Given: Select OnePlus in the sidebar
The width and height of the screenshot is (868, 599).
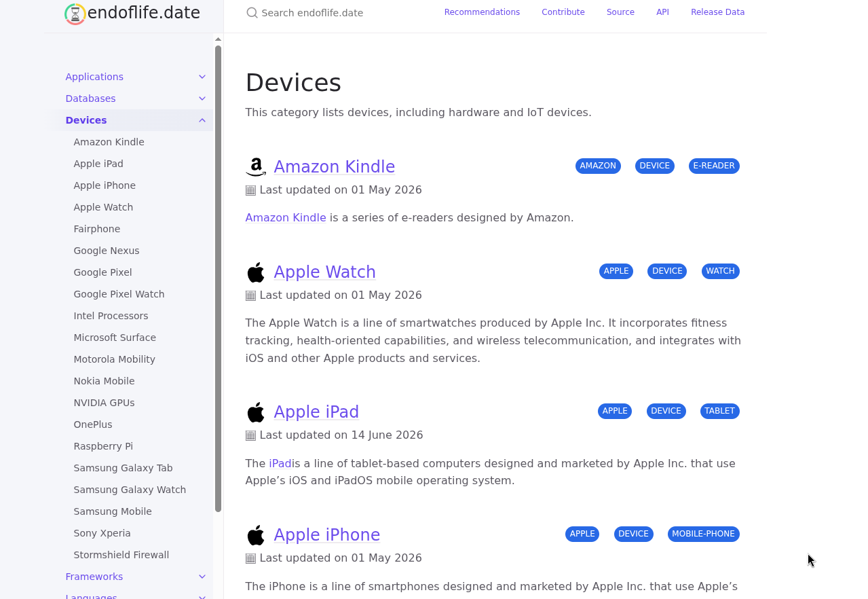Looking at the screenshot, I should point(93,424).
